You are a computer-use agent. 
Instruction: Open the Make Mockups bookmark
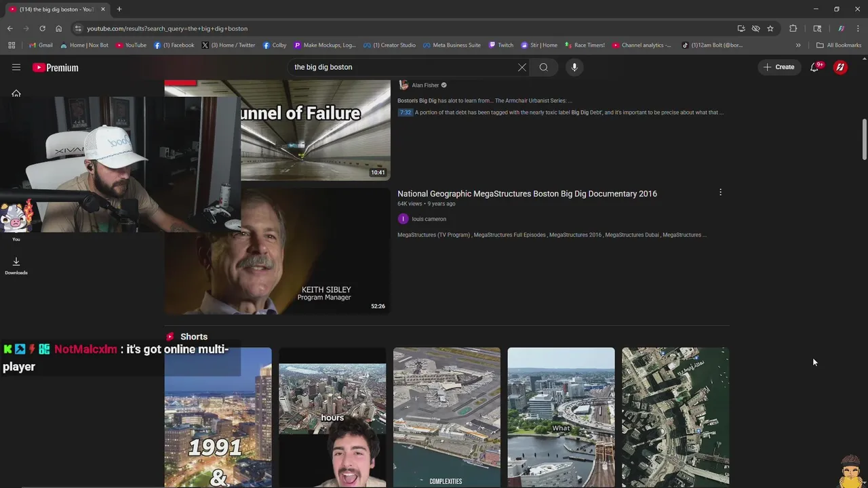(x=324, y=45)
